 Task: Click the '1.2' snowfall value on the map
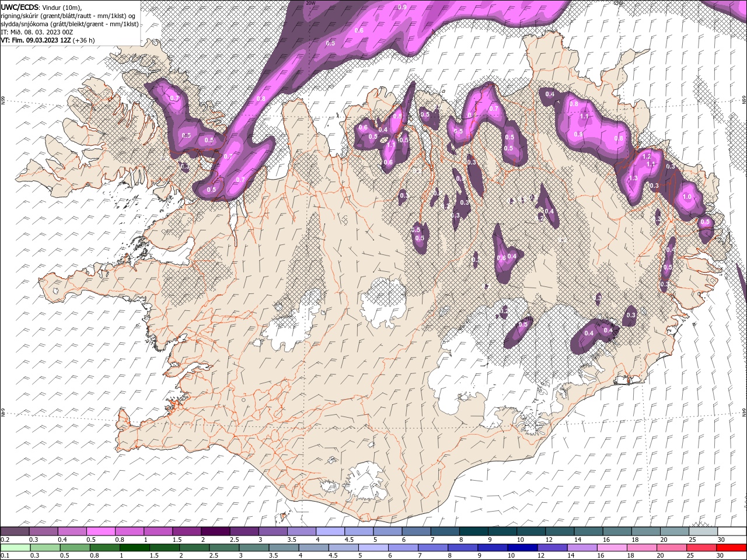click(x=646, y=157)
